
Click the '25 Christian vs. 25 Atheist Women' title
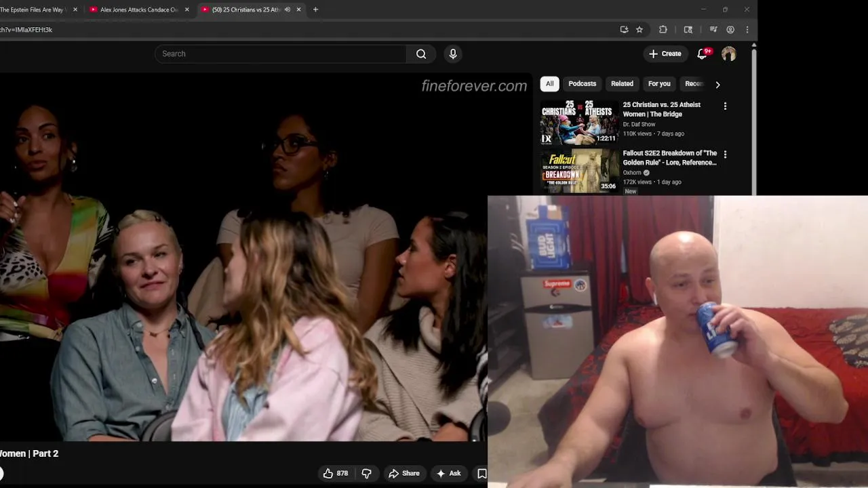662,109
